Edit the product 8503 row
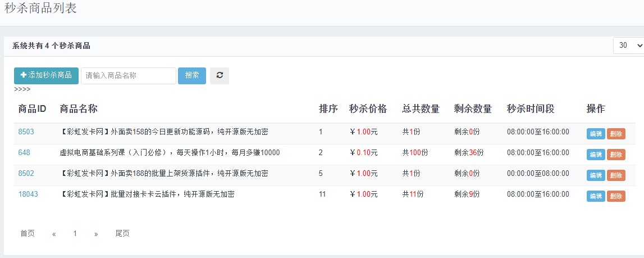Screen dimensions: 644x258 click(x=596, y=134)
